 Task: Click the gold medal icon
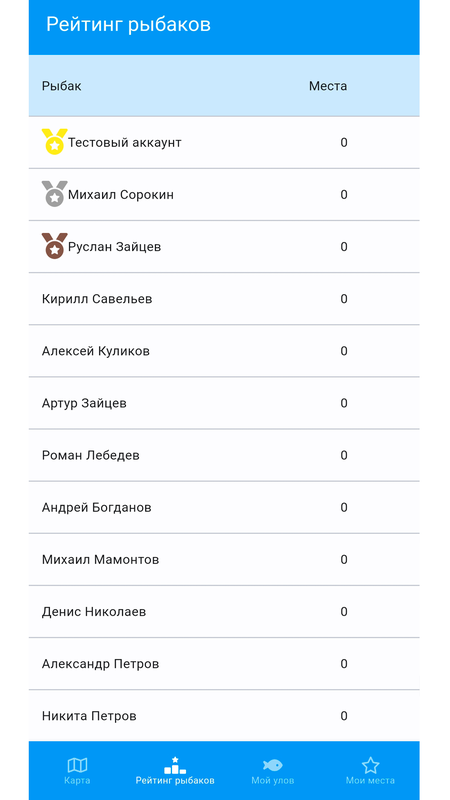[54, 142]
